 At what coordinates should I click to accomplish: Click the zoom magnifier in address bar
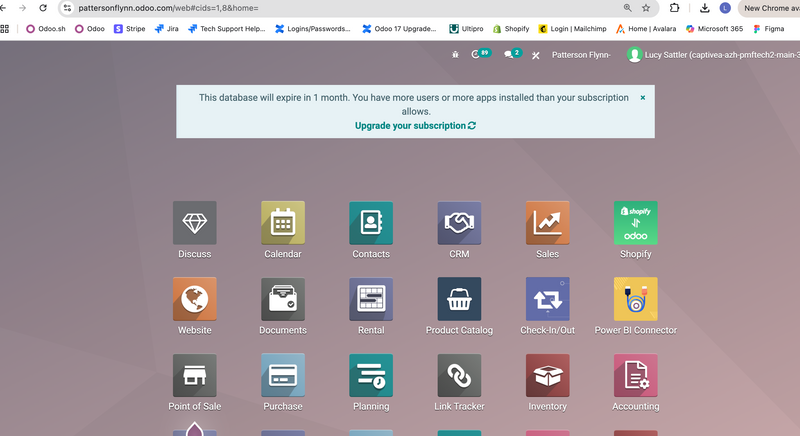[628, 8]
